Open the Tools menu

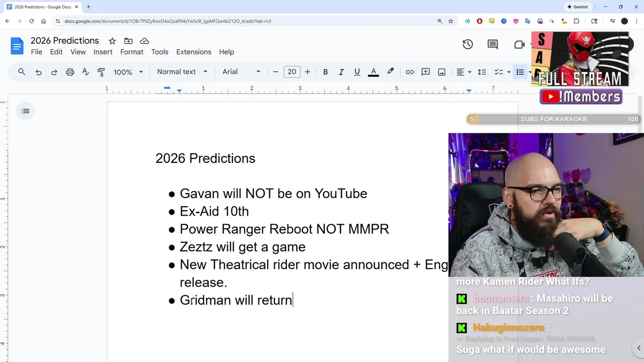159,52
